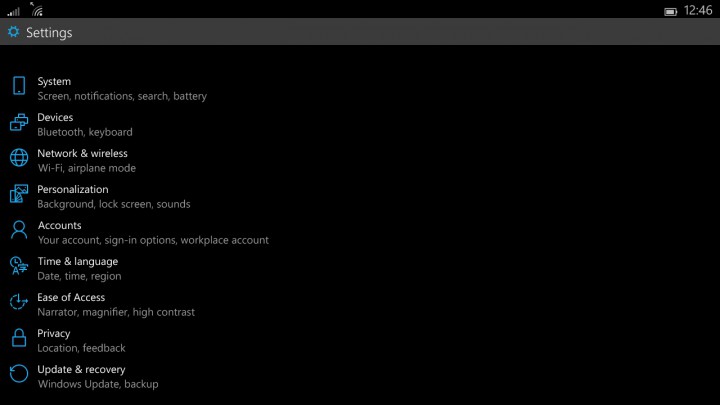Go to Accounts settings label
The width and height of the screenshot is (720, 405).
click(59, 225)
